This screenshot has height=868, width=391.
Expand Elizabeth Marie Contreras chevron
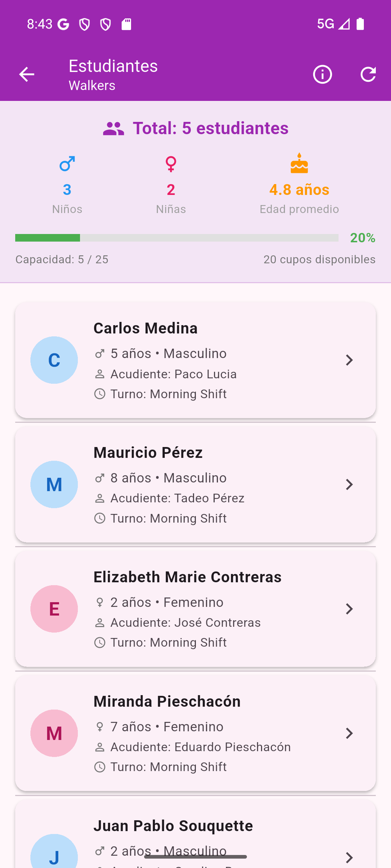pyautogui.click(x=349, y=609)
